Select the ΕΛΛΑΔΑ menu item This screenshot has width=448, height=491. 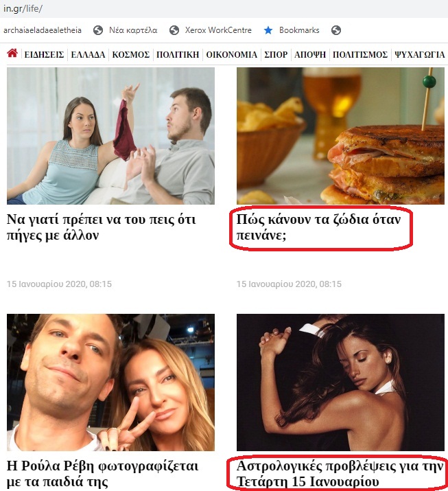coord(88,54)
